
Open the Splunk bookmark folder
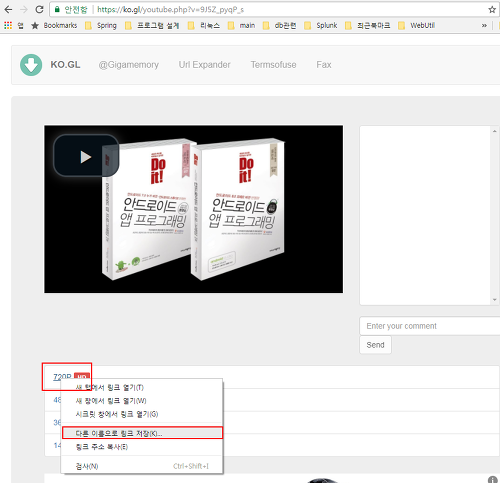click(x=321, y=25)
